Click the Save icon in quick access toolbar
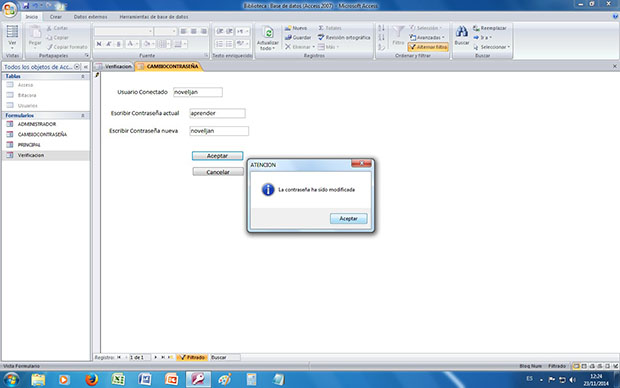 click(x=26, y=6)
